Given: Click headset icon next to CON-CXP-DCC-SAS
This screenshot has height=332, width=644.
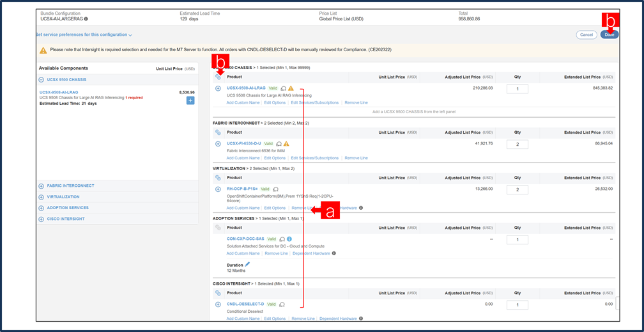Looking at the screenshot, I should tap(282, 239).
